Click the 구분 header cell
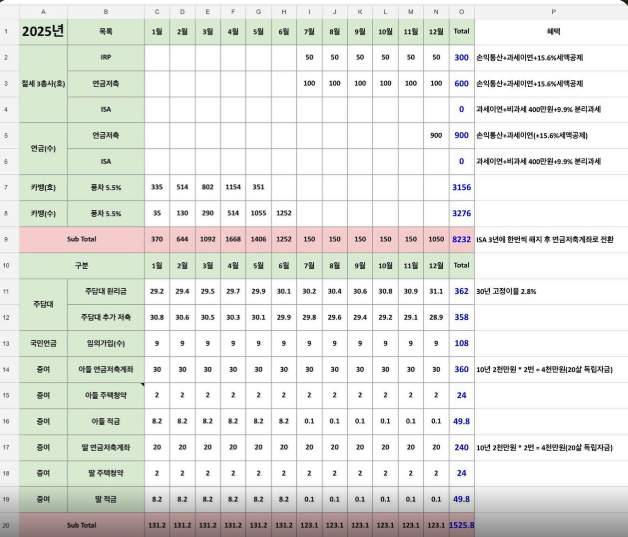The image size is (628, 537). pyautogui.click(x=82, y=265)
